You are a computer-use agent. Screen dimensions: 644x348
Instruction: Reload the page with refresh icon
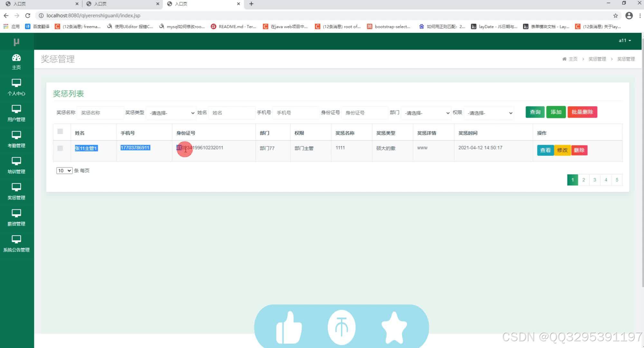[x=28, y=15]
